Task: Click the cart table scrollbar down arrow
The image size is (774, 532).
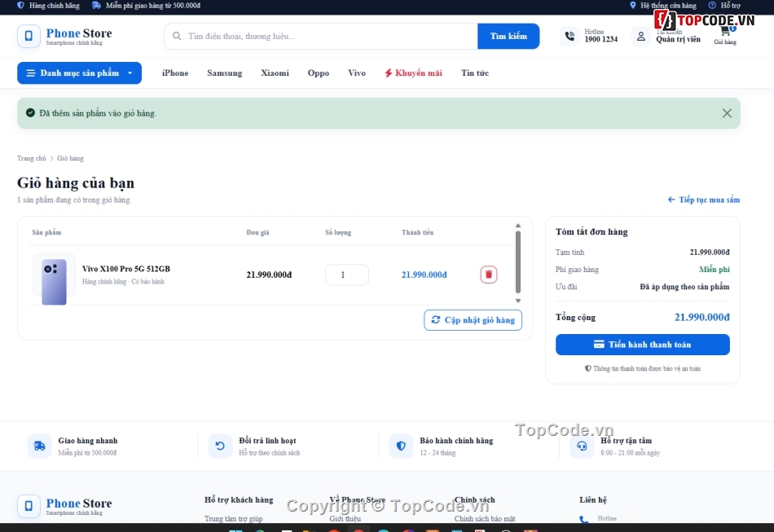Action: point(518,301)
